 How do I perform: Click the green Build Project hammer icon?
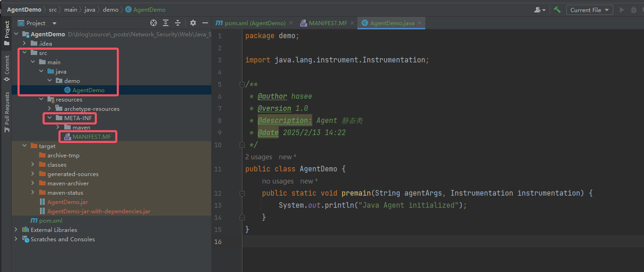pyautogui.click(x=557, y=10)
